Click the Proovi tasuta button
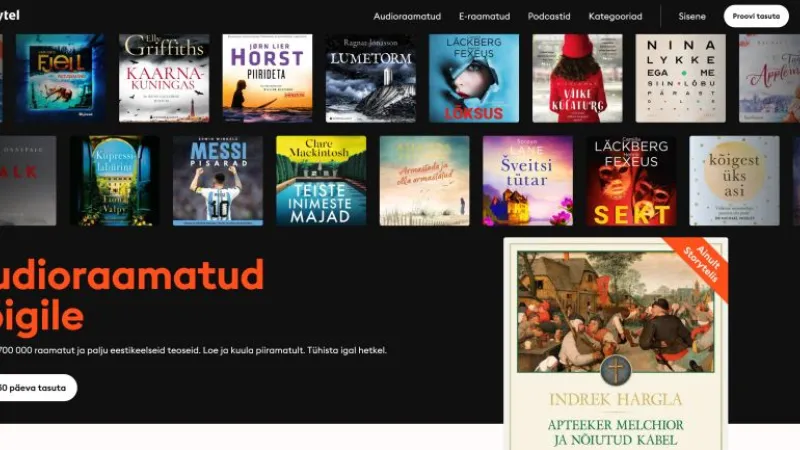 coord(756,16)
